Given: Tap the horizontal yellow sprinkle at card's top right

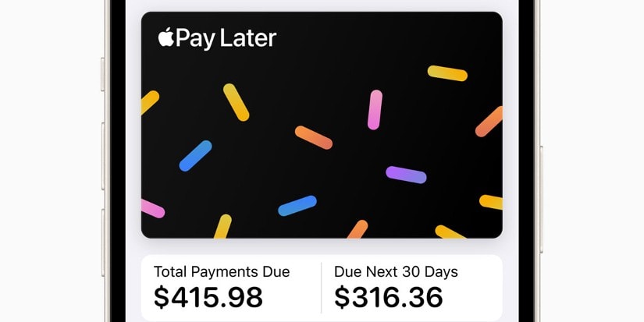Looking at the screenshot, I should [x=447, y=73].
